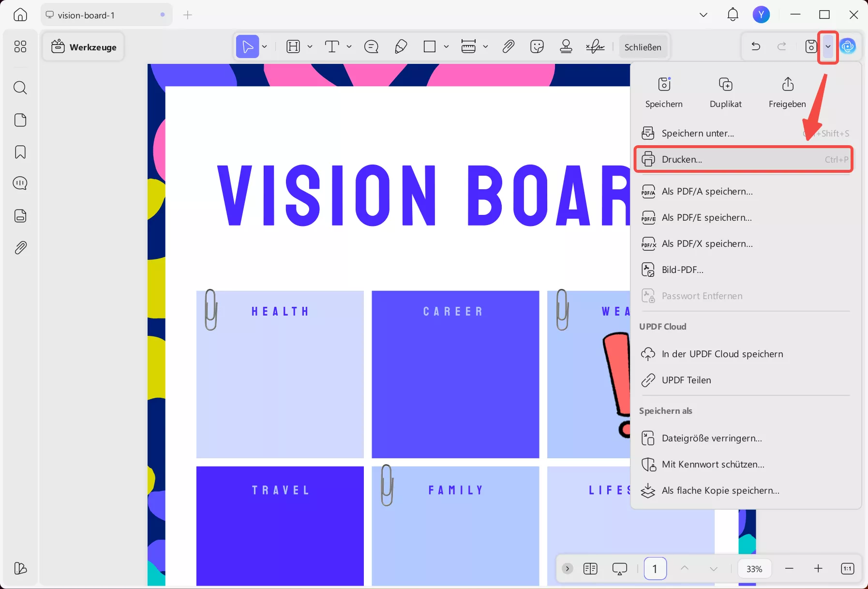
Task: Select the sticker tool
Action: (537, 46)
